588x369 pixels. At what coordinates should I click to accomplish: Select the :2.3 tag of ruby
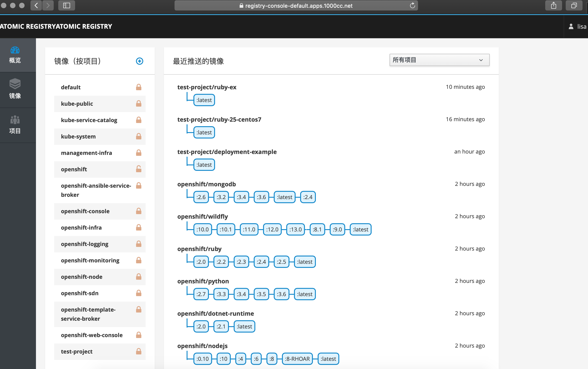click(x=241, y=262)
